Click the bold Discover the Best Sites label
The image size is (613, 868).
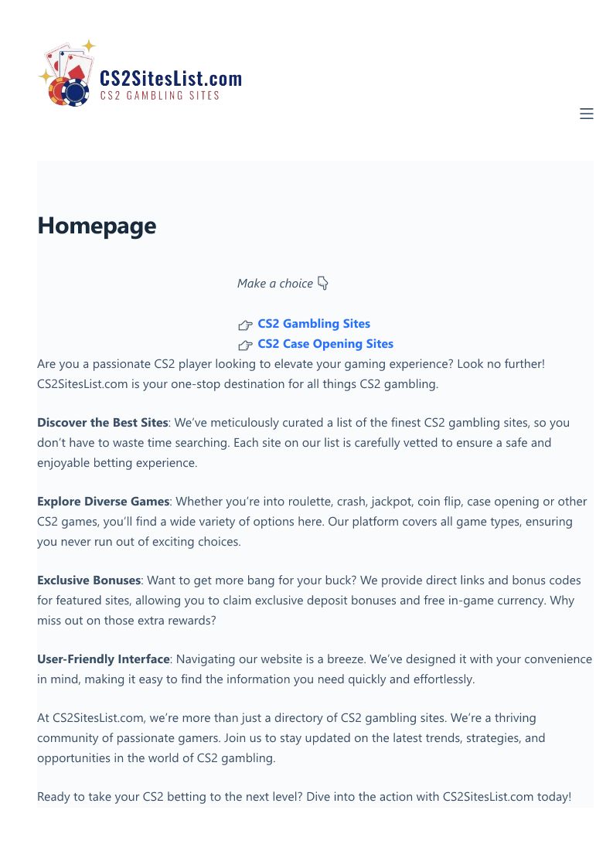(x=103, y=422)
